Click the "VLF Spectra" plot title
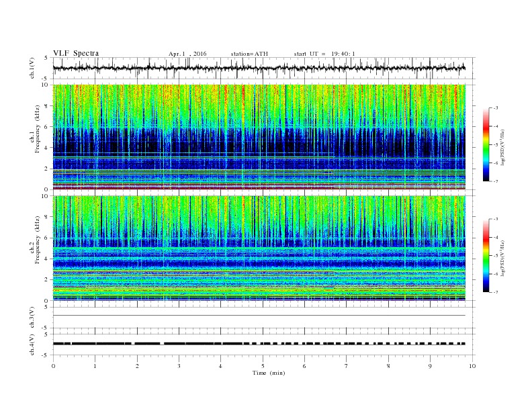 [76, 53]
